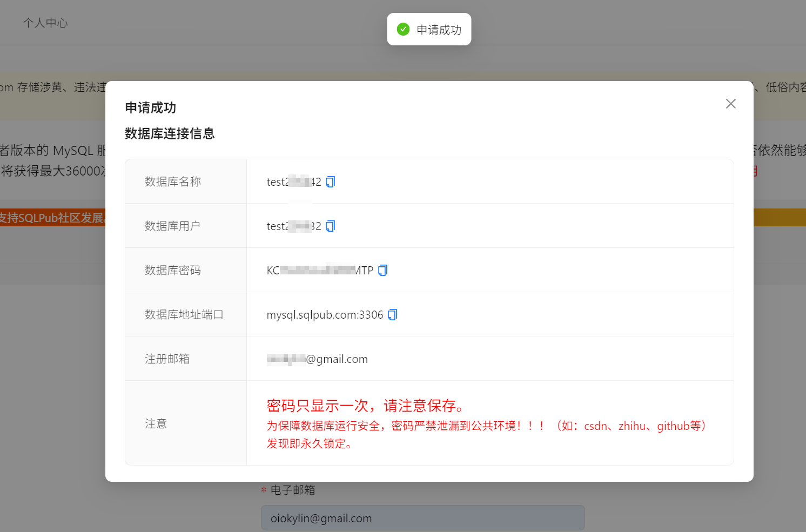Click the 注意 row label

[x=156, y=424]
